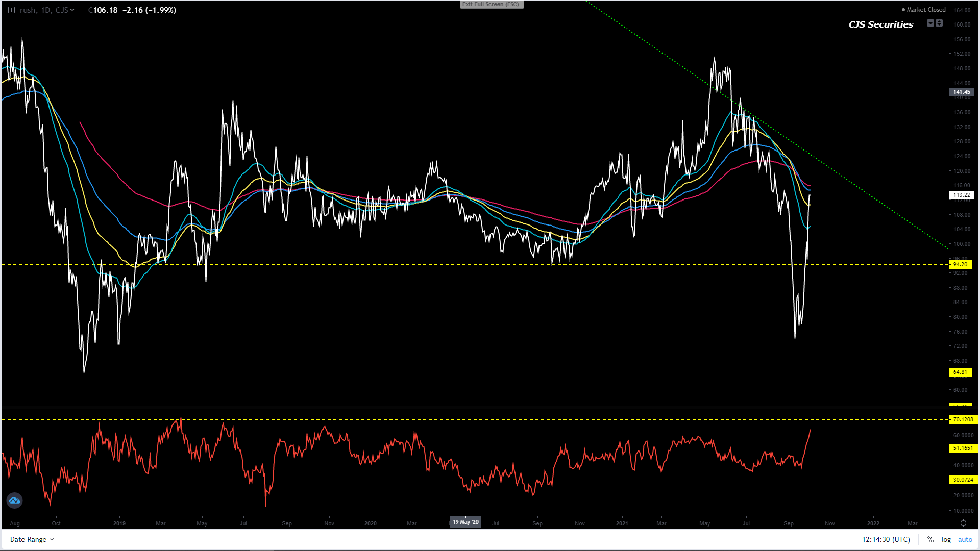The image size is (980, 551).
Task: Toggle log scale mode
Action: click(946, 539)
